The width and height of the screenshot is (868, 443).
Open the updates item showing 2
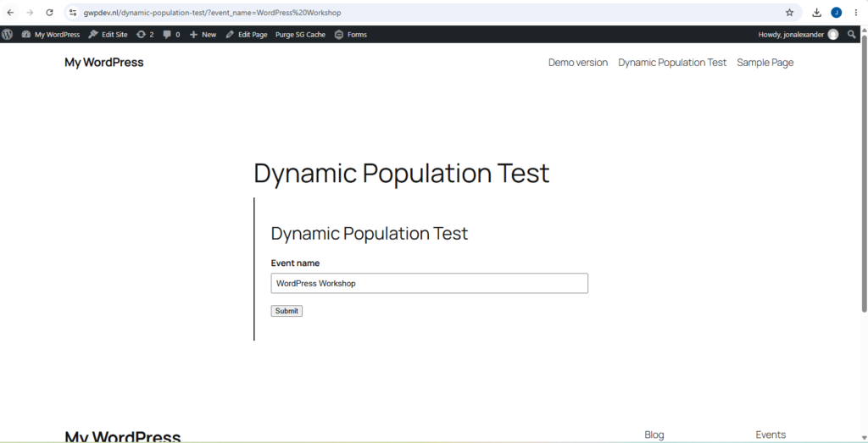pos(145,34)
